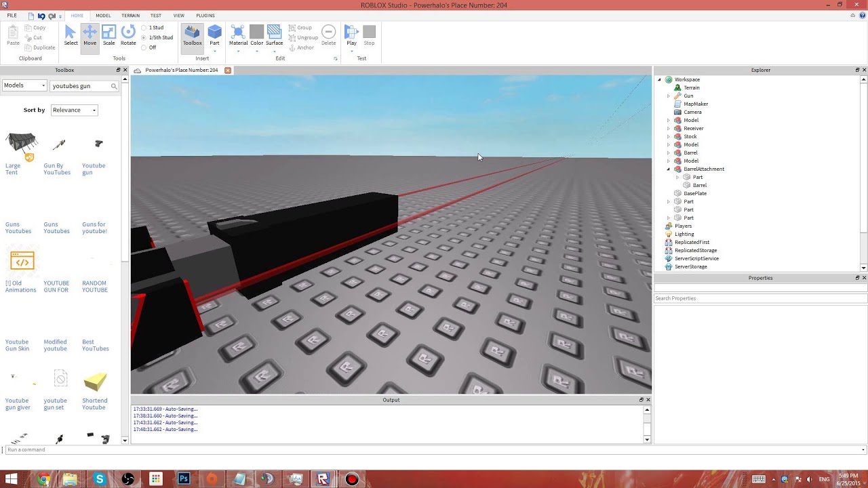Choose the Scale tool
Image resolution: width=868 pixels, height=488 pixels.
108,36
